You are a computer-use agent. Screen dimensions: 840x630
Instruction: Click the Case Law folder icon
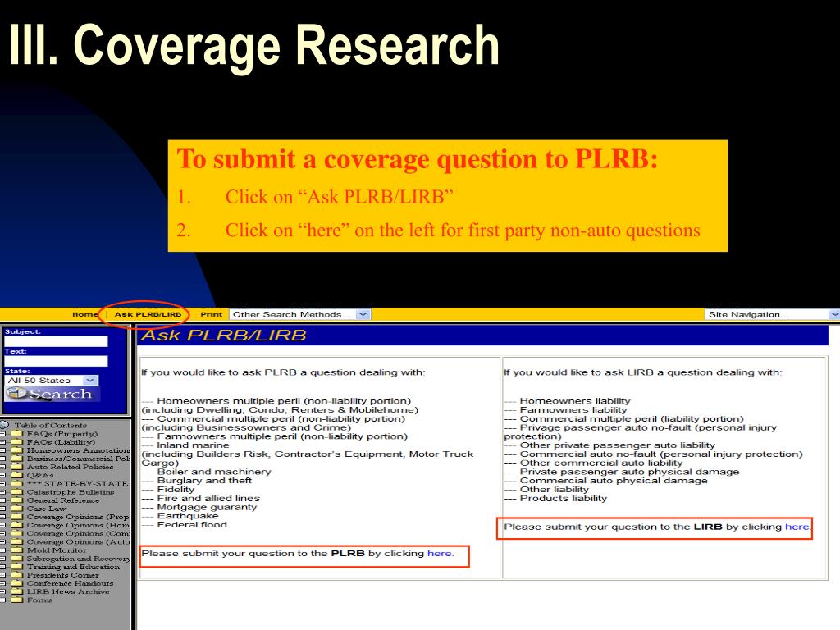click(x=18, y=509)
